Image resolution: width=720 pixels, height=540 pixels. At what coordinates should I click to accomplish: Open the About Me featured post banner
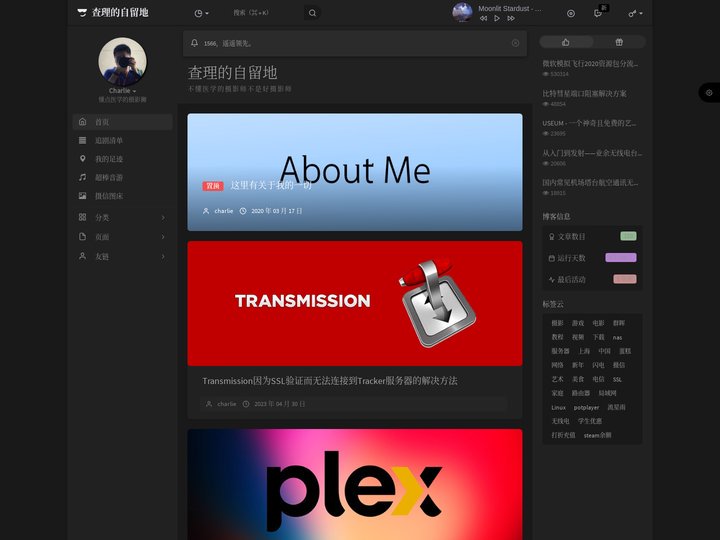pos(354,172)
